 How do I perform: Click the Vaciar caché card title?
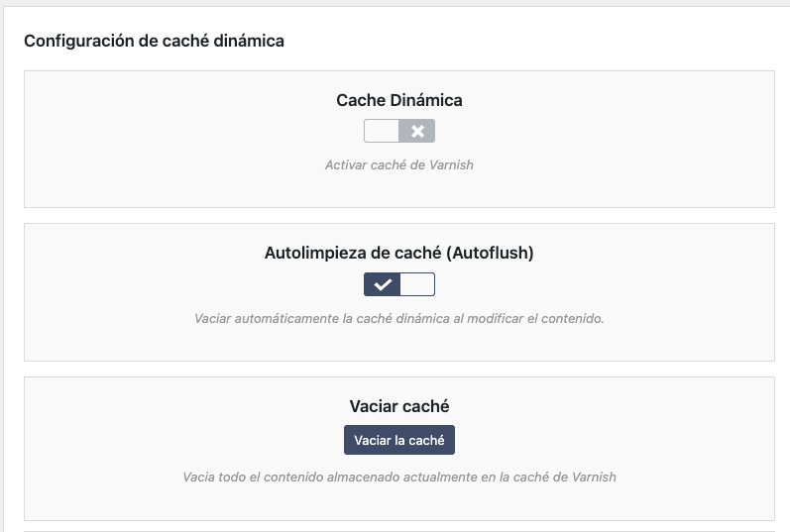click(x=399, y=406)
